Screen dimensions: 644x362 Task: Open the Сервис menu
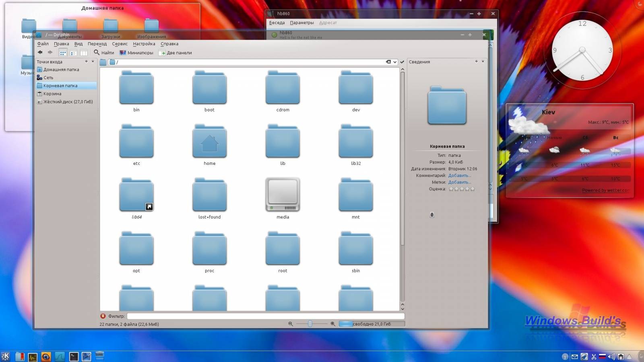[x=120, y=44]
